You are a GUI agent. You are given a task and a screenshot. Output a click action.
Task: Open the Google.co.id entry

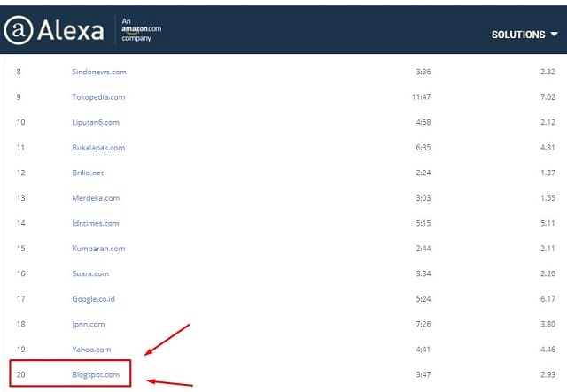pos(96,299)
